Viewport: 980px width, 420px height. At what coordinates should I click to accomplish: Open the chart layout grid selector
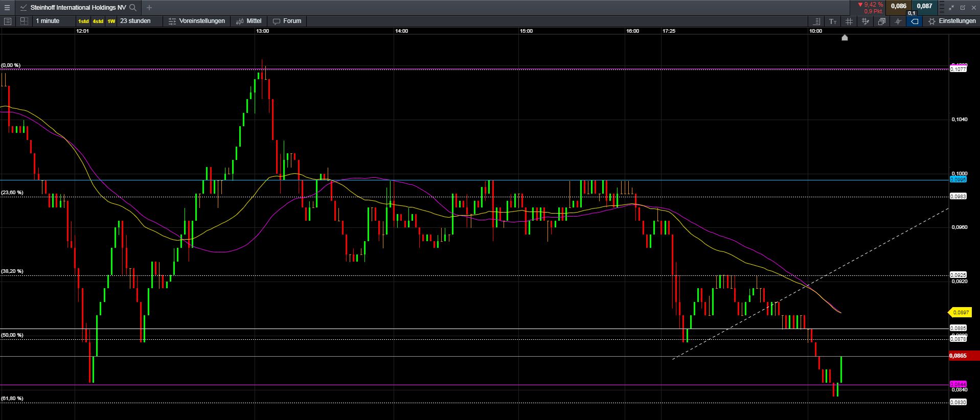[x=24, y=21]
